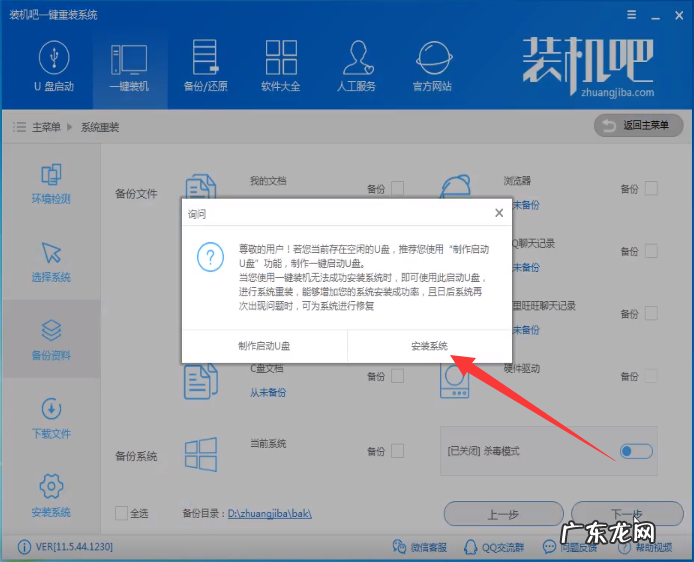
Task: Click 主菜单 breadcrumb
Action: pos(46,127)
